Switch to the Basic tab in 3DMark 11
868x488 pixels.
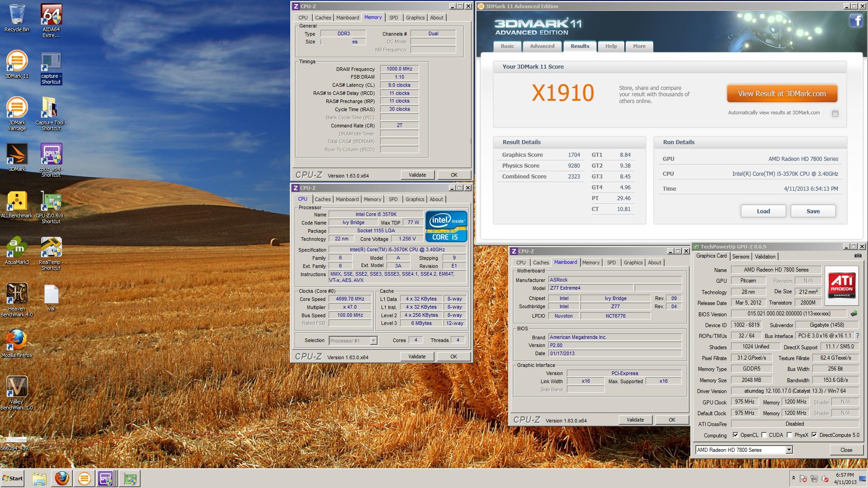pyautogui.click(x=507, y=46)
